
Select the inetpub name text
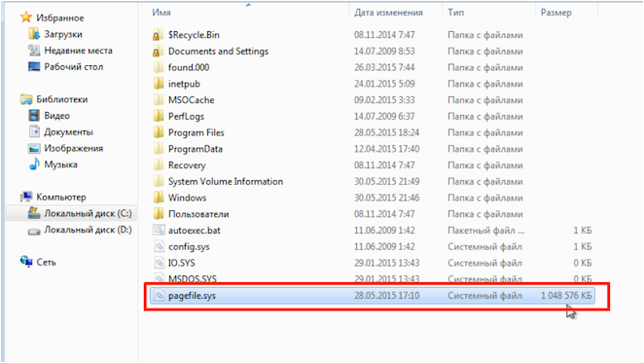pos(184,84)
